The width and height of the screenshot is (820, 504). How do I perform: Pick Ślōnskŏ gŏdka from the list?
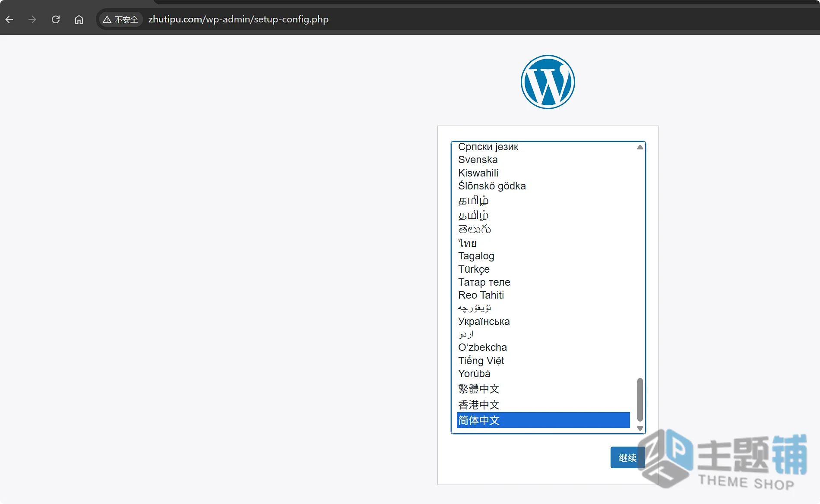coord(543,186)
